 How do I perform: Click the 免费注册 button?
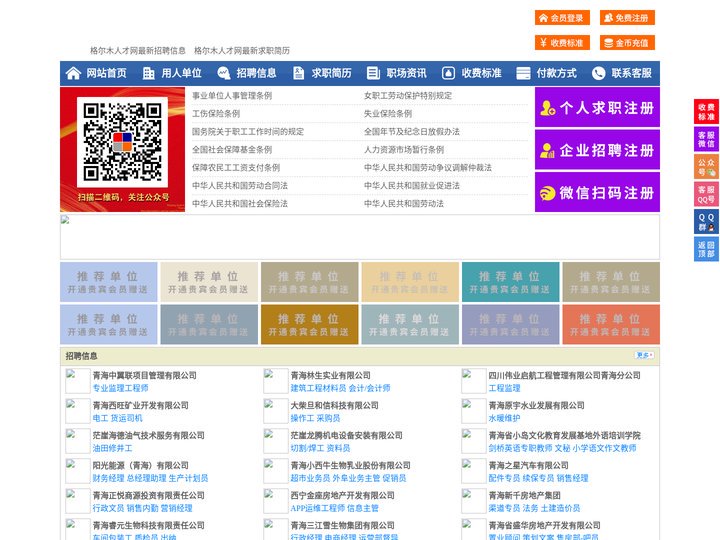[x=627, y=18]
